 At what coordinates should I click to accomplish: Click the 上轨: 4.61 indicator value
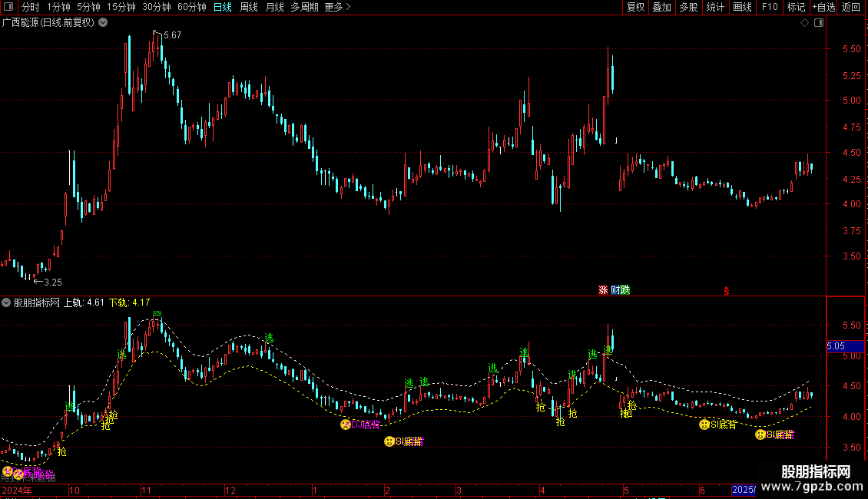click(84, 302)
